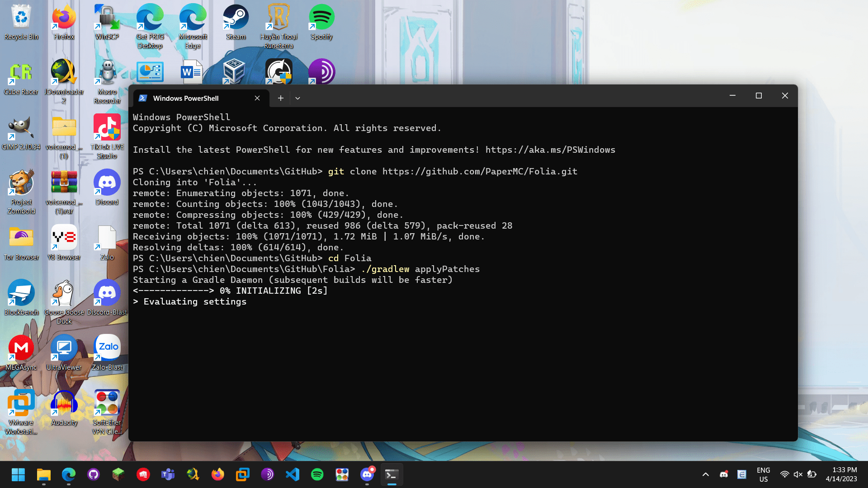Expand the terminal profile dropdown chevron
The width and height of the screenshot is (868, 488).
[297, 98]
